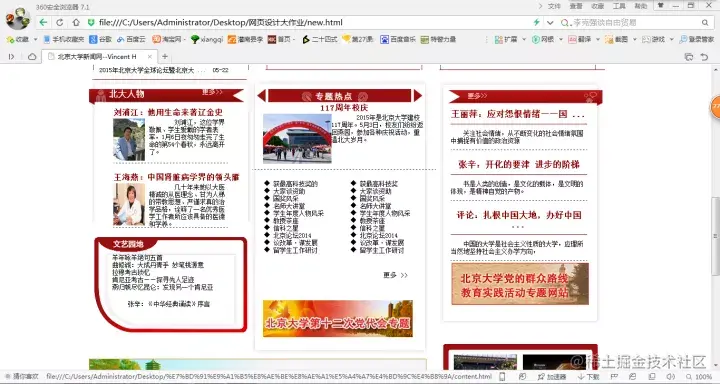Open article 刘浦江:他用生命来著辽金史
This screenshot has width=720, height=384.
169,112
